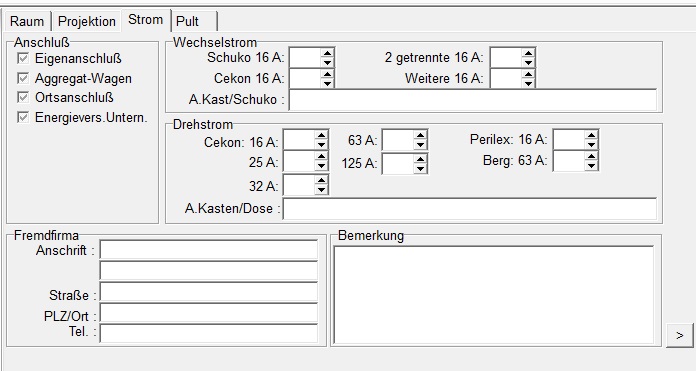Screen dimensions: 696x371
Task: Uncheck the Ortsanschluß checkbox
Action: [x=23, y=97]
